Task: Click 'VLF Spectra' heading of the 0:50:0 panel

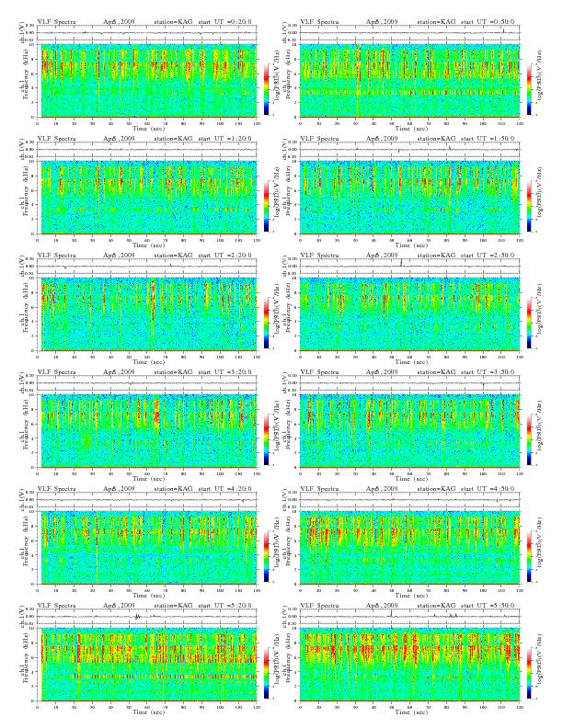Action: 319,21
